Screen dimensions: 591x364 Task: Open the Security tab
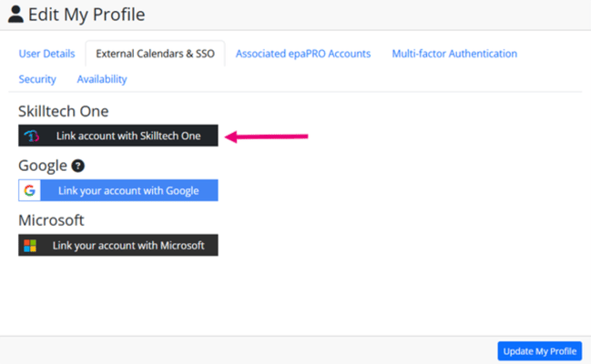point(37,79)
